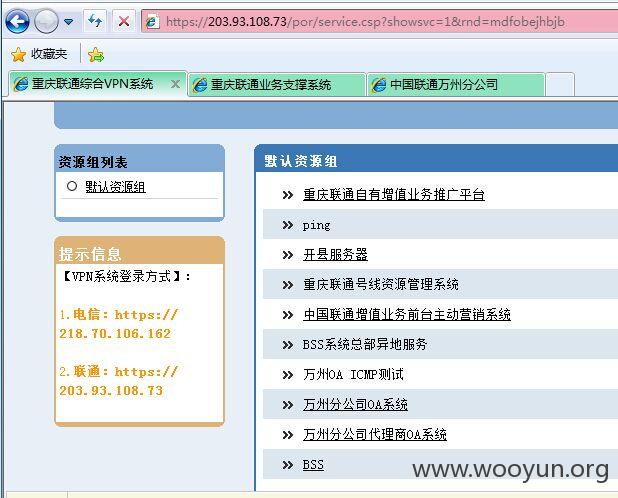This screenshot has height=498, width=618.
Task: Click the Add to favorites bar icon
Action: (x=96, y=54)
